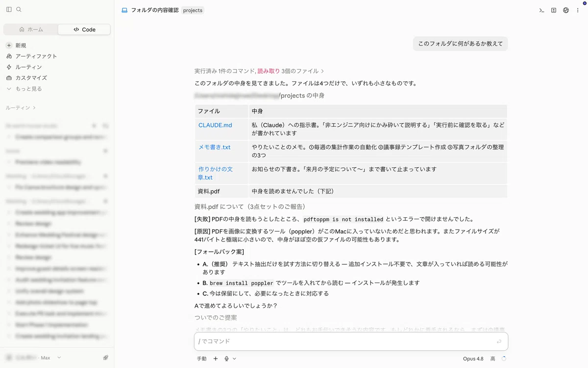
Task: Click the preview pane icon beside terminal
Action: pos(554,10)
